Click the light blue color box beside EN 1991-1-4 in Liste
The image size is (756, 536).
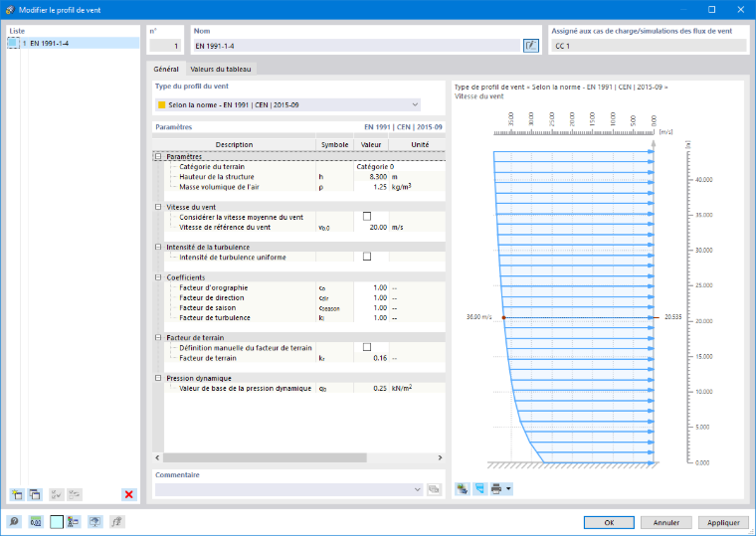14,44
